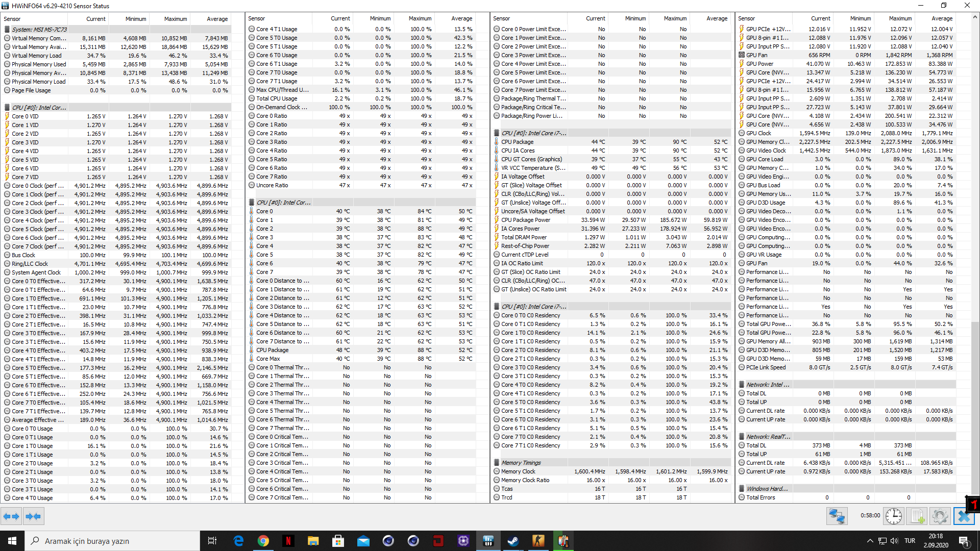Select the Page File Usage row
Screen dimensions: 980x551
coord(117,90)
